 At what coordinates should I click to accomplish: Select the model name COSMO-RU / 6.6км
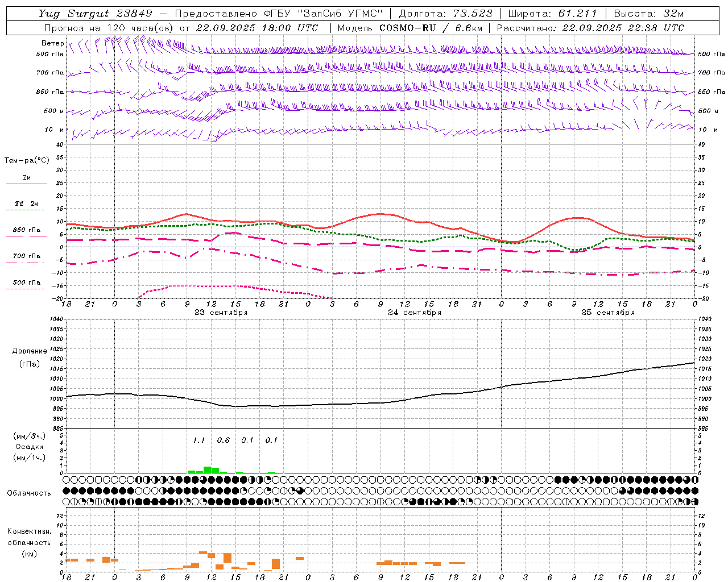(x=431, y=28)
